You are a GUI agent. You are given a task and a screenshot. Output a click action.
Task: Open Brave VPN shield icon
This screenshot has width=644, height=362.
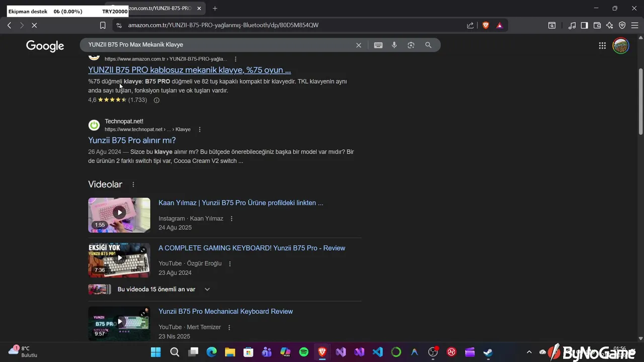point(622,25)
